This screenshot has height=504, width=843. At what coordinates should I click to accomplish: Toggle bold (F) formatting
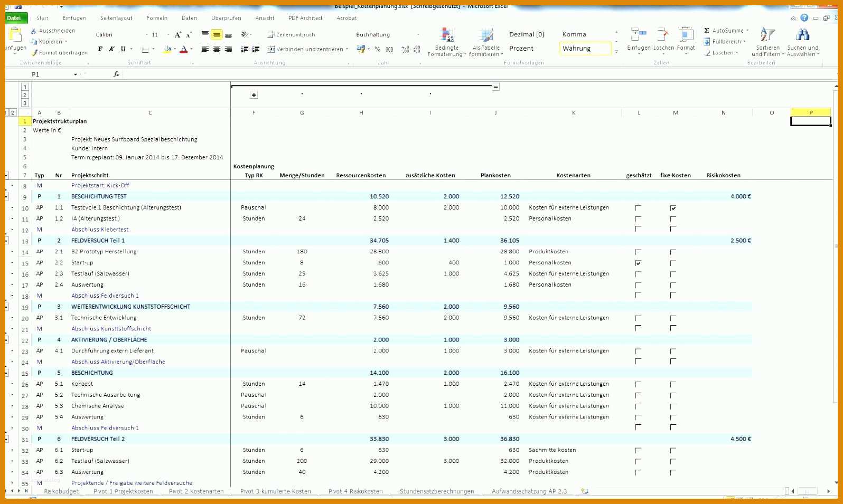click(x=100, y=49)
